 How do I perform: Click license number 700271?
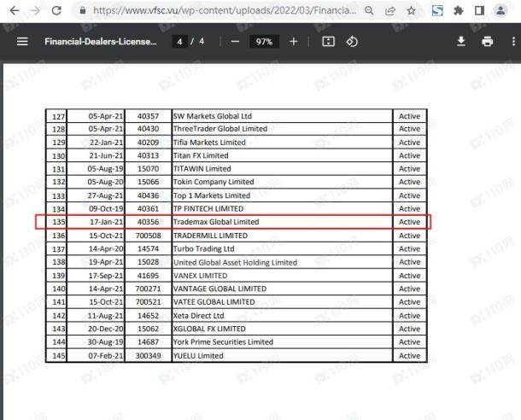coord(149,289)
